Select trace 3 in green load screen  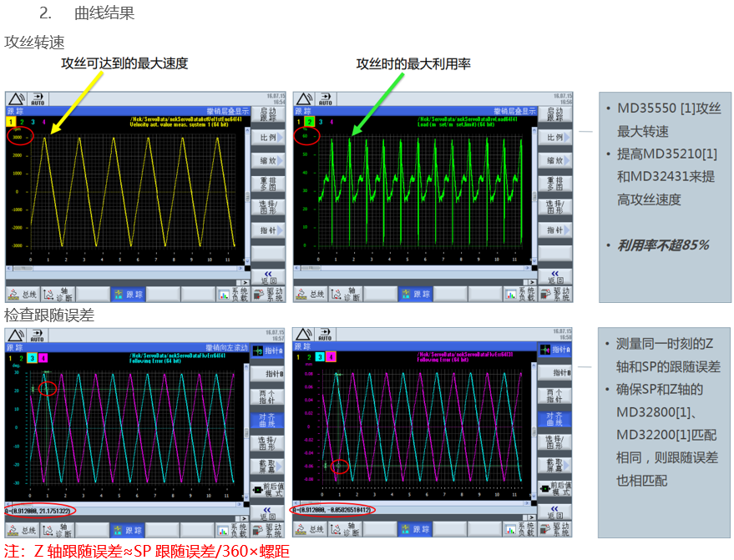point(321,122)
